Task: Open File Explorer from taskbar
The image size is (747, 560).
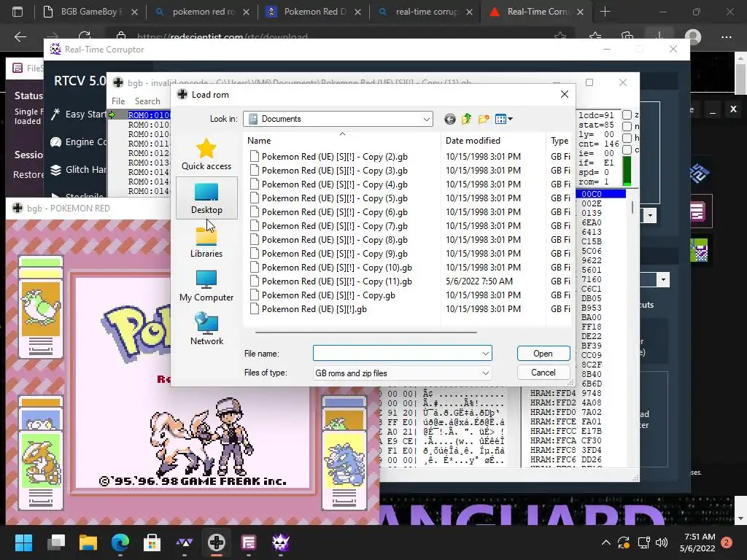Action: (88, 542)
